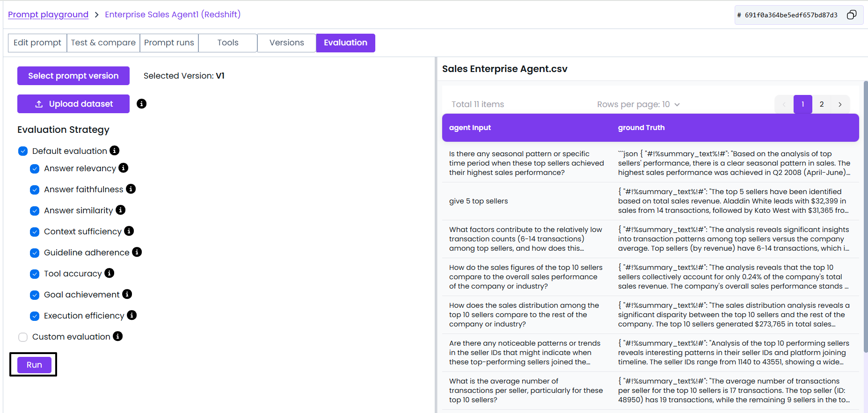This screenshot has width=868, height=413.
Task: Go to next page of dataset
Action: tap(840, 104)
